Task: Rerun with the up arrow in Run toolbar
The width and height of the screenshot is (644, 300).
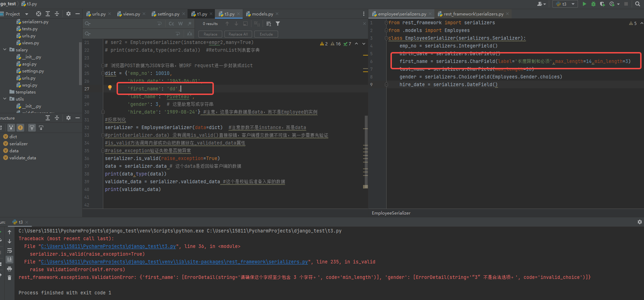Action: click(x=9, y=232)
